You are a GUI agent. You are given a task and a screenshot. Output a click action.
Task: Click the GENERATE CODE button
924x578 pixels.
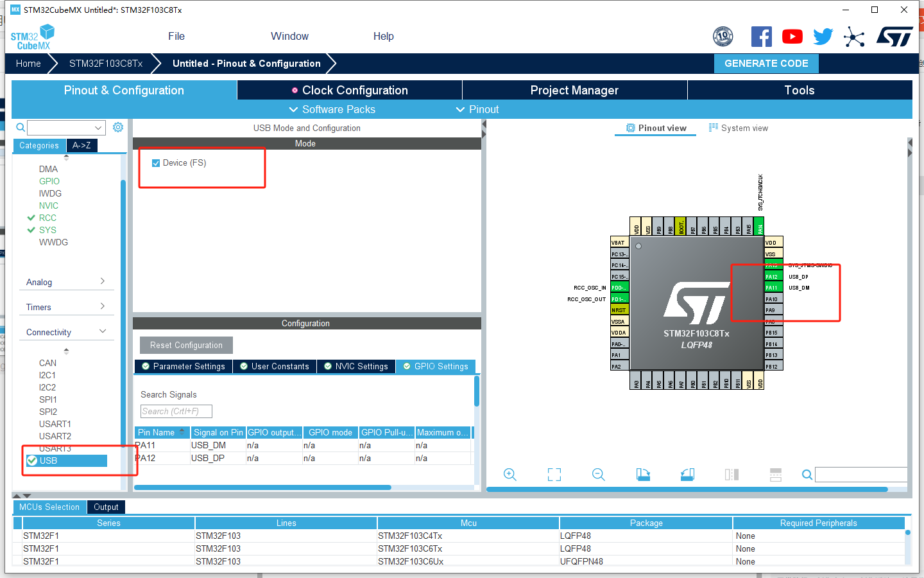[x=766, y=63]
